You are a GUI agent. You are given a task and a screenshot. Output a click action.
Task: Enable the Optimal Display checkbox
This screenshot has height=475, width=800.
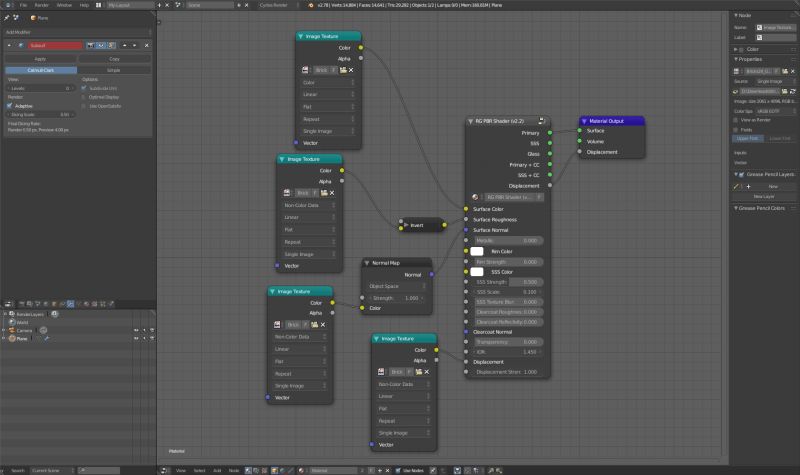84,97
